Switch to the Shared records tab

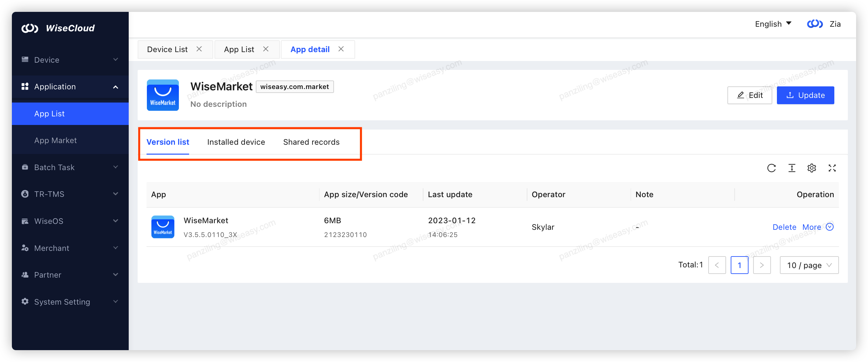pos(311,142)
